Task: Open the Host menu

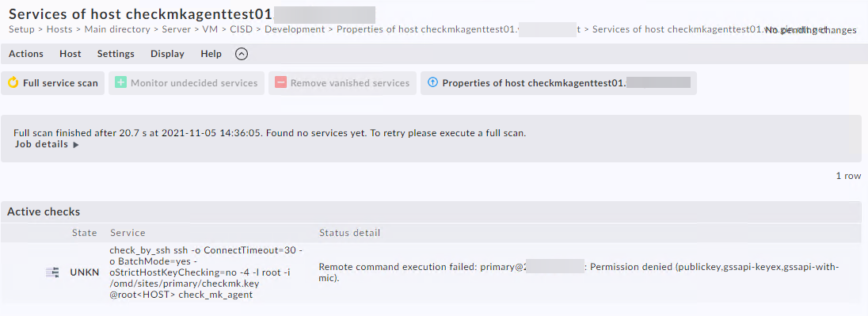Action: tap(70, 54)
